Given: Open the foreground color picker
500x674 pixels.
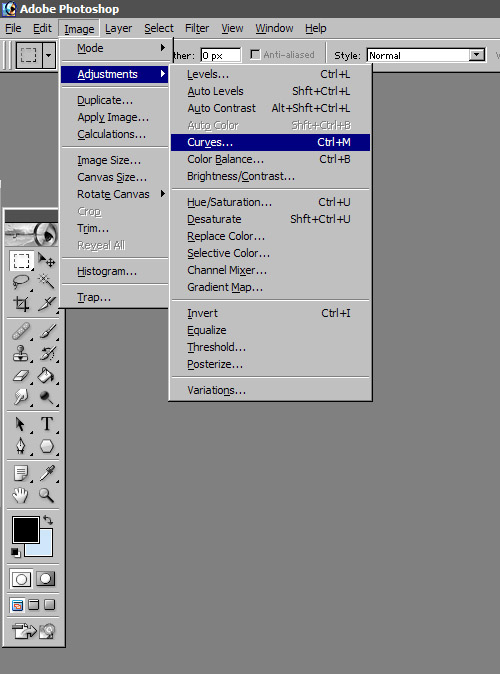Looking at the screenshot, I should click(26, 530).
